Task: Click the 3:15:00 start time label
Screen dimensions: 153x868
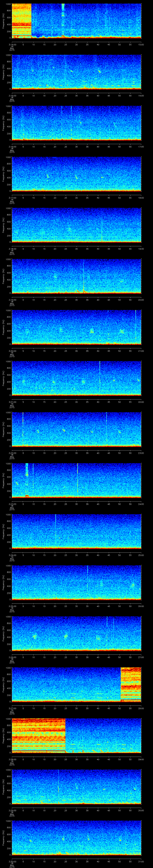Action: click(x=12, y=96)
